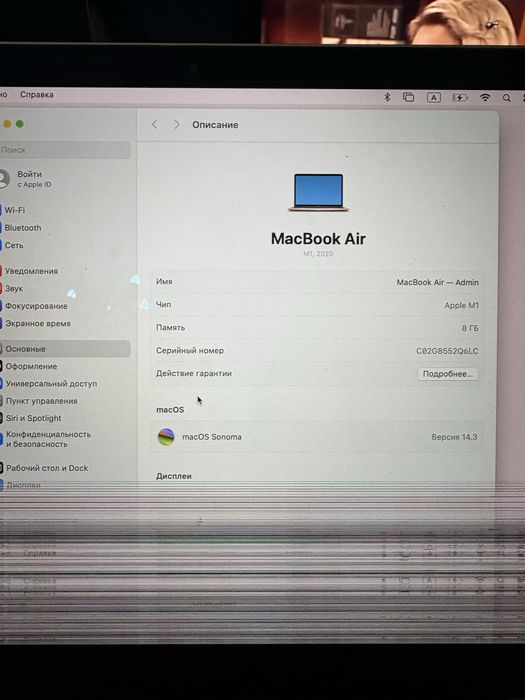
Task: Click the Описание page title
Action: [x=215, y=125]
